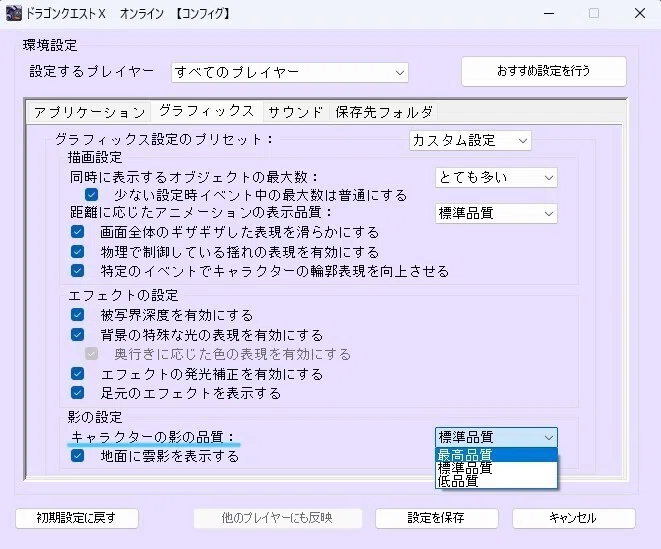Collapse the キャラクターの影の品質 dropdown

click(x=496, y=437)
